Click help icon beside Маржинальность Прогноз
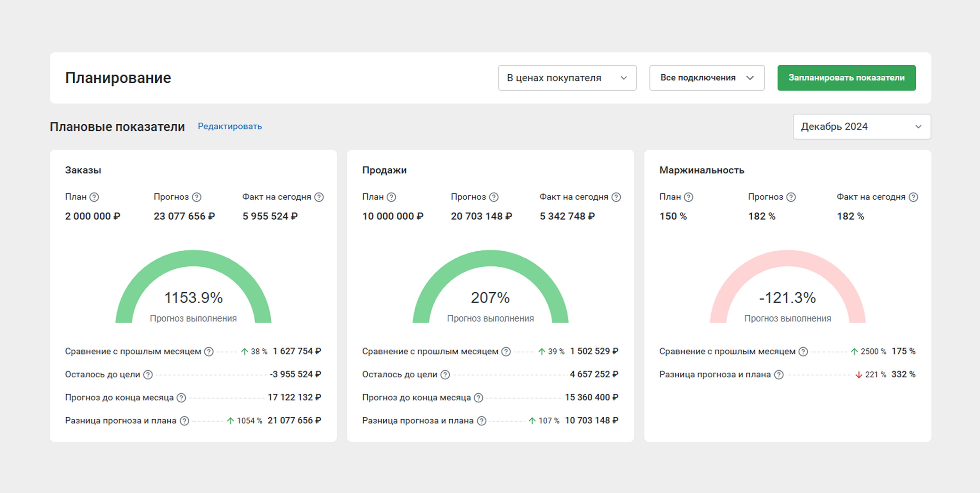The width and height of the screenshot is (980, 493). [x=790, y=197]
